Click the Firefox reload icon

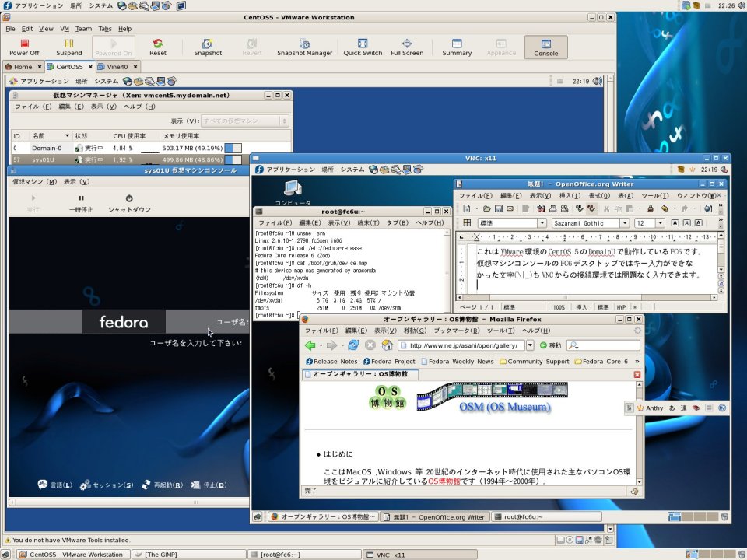[x=353, y=345]
